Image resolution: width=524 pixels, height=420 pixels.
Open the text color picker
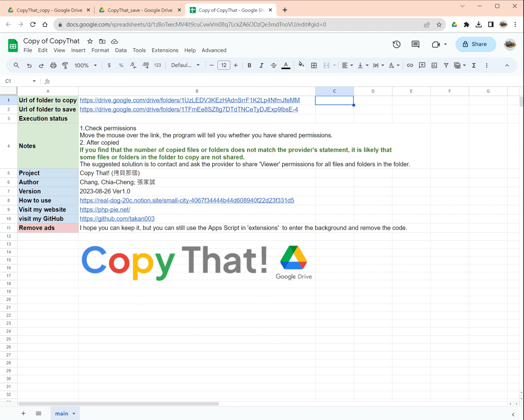286,65
